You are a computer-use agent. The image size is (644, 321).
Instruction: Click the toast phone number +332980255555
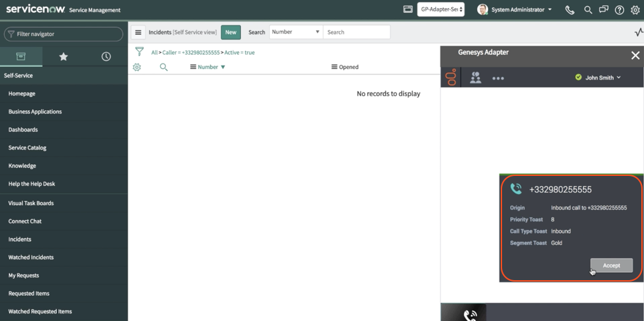point(560,190)
